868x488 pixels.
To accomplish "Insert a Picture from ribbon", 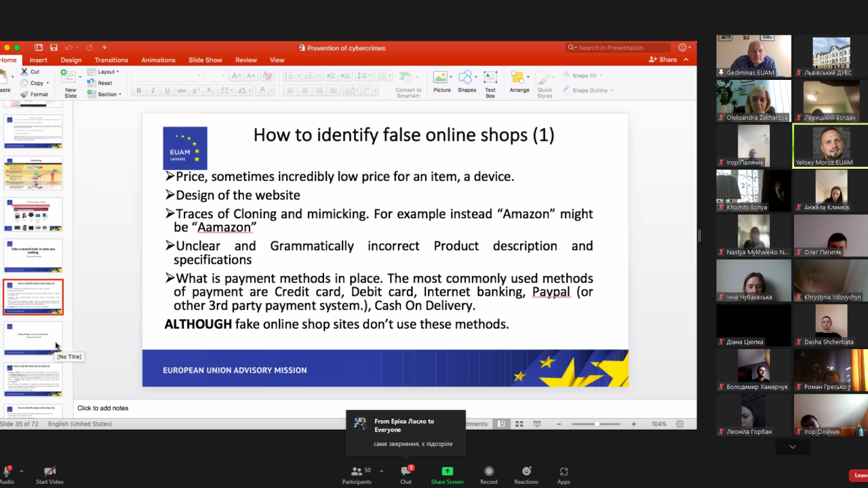I will point(442,82).
